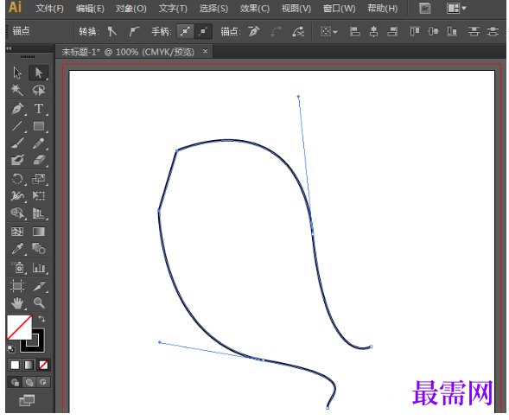Open the Align To dropdown

[x=329, y=31]
